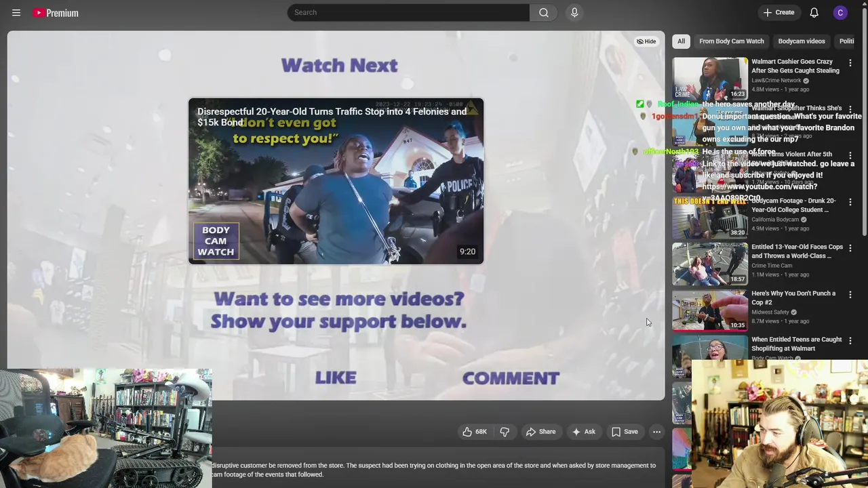This screenshot has width=868, height=488.
Task: Open Law&Crime Network channel name
Action: (776, 80)
